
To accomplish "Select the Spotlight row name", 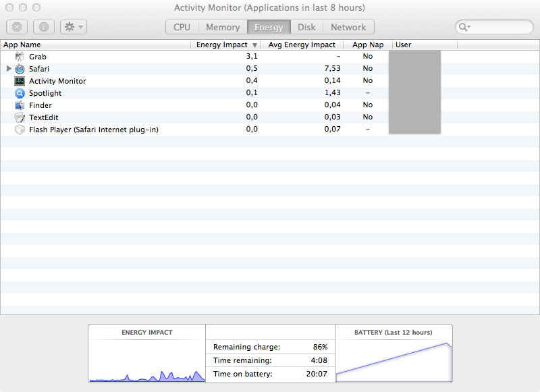I will click(45, 93).
